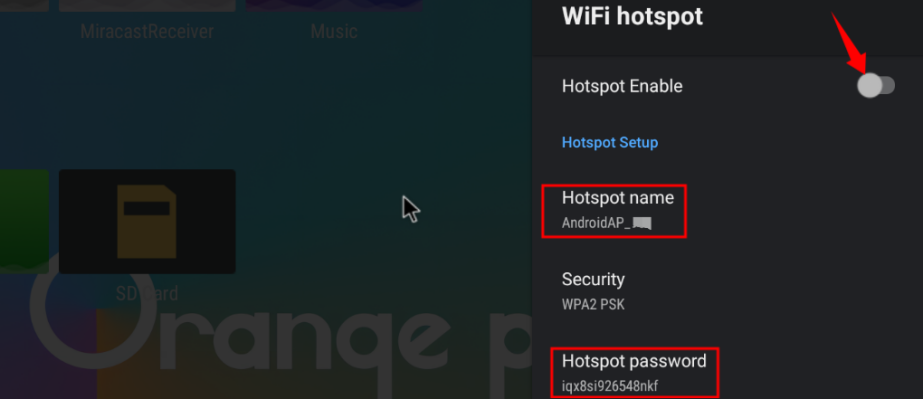Select the WPA2 PSK security value
Screen dimensions: 923x399
[593, 305]
